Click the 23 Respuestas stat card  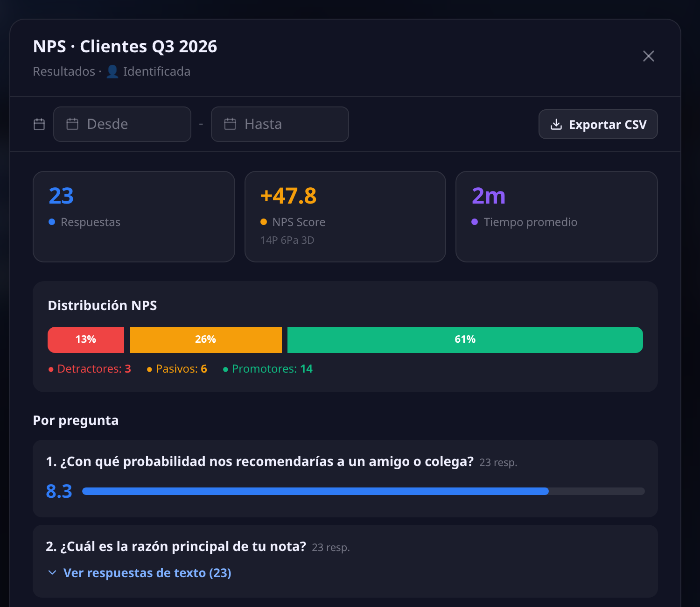pyautogui.click(x=134, y=217)
